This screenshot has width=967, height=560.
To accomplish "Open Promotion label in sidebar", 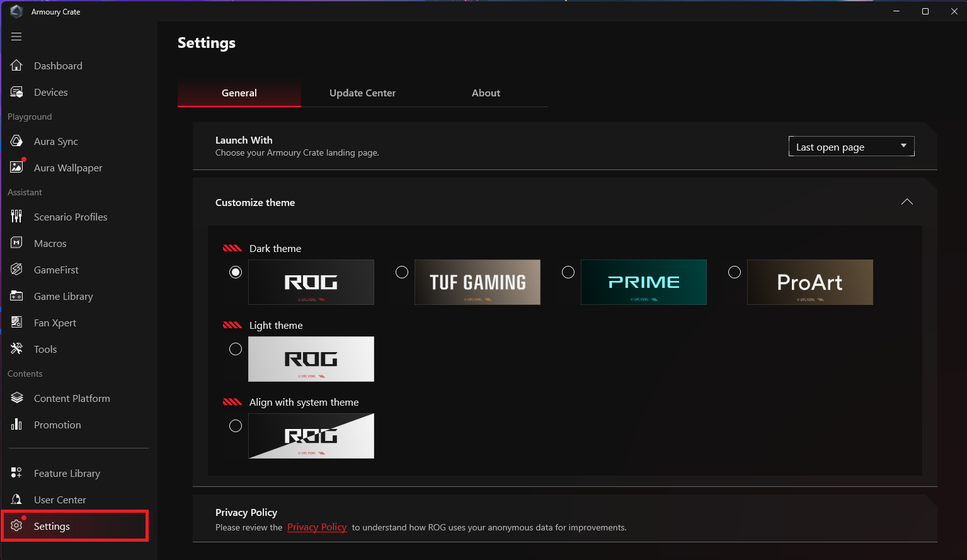I will click(57, 425).
